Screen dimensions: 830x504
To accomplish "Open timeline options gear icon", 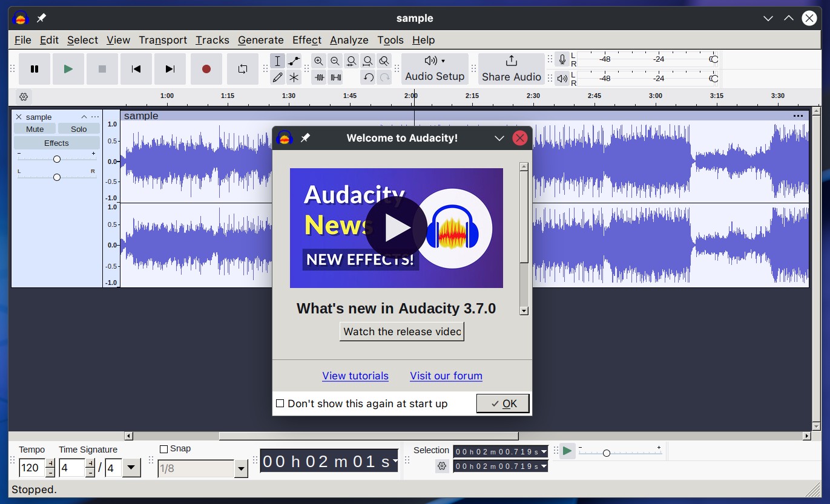I will (24, 97).
